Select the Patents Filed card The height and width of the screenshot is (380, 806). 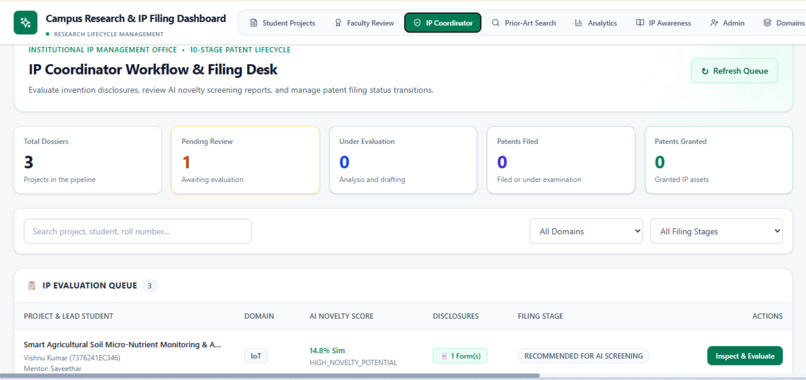(x=561, y=160)
